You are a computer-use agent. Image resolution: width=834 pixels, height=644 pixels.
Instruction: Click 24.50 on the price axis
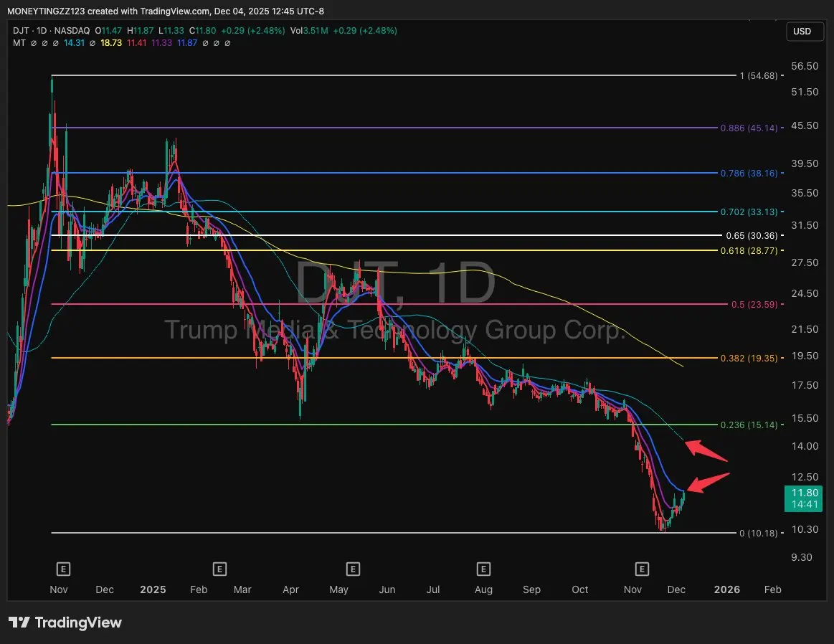coord(805,293)
